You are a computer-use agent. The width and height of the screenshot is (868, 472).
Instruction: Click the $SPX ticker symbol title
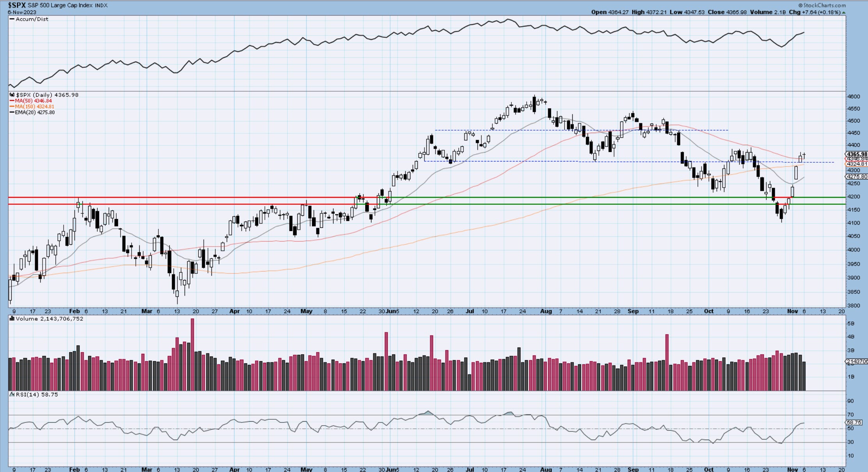[x=17, y=5]
